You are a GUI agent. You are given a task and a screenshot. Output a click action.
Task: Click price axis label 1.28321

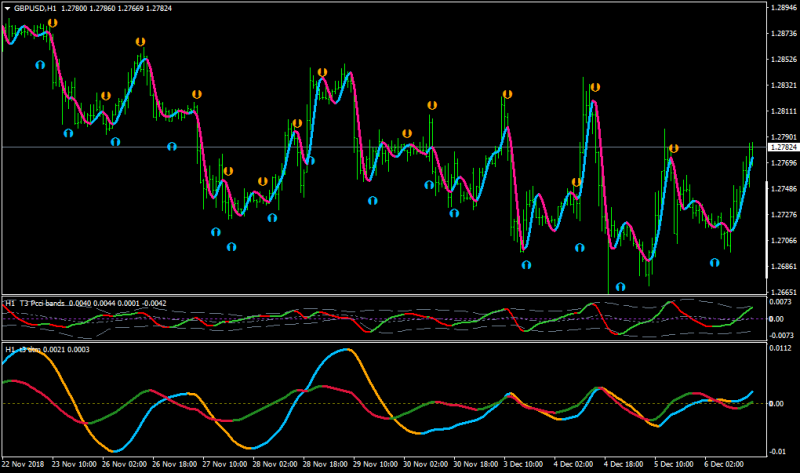[x=784, y=85]
